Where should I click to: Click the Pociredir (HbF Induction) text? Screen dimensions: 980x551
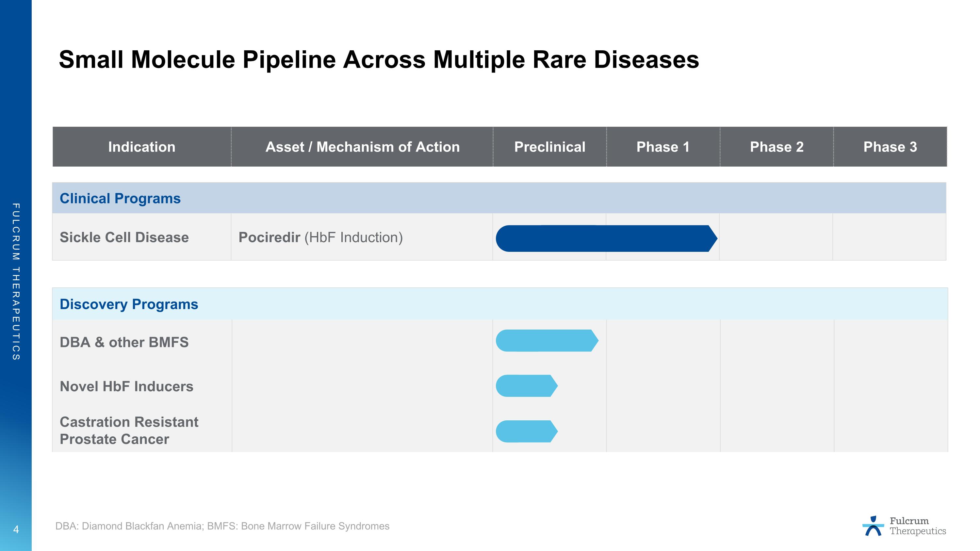320,237
